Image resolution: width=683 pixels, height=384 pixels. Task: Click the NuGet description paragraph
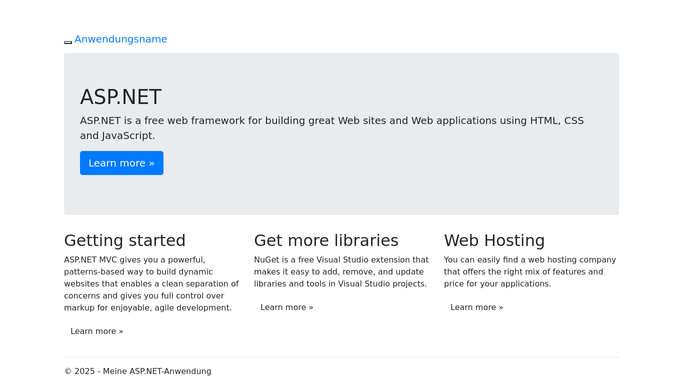[x=341, y=272]
